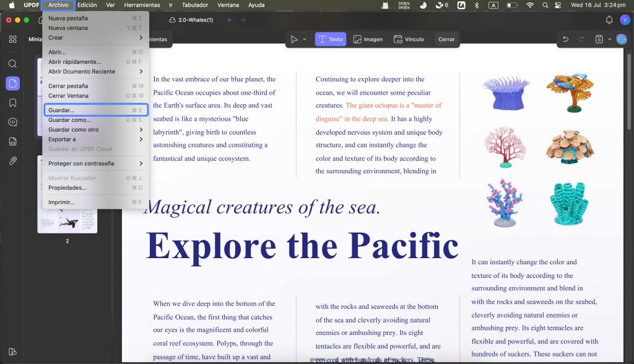The width and height of the screenshot is (634, 364).
Task: Click the save disk icon in toolbar
Action: 599,39
